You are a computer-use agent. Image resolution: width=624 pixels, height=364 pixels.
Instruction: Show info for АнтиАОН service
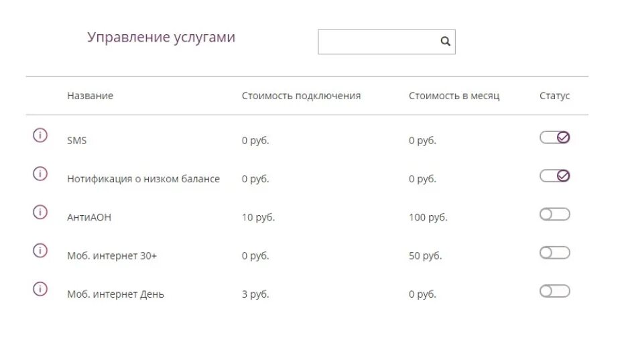tap(40, 212)
